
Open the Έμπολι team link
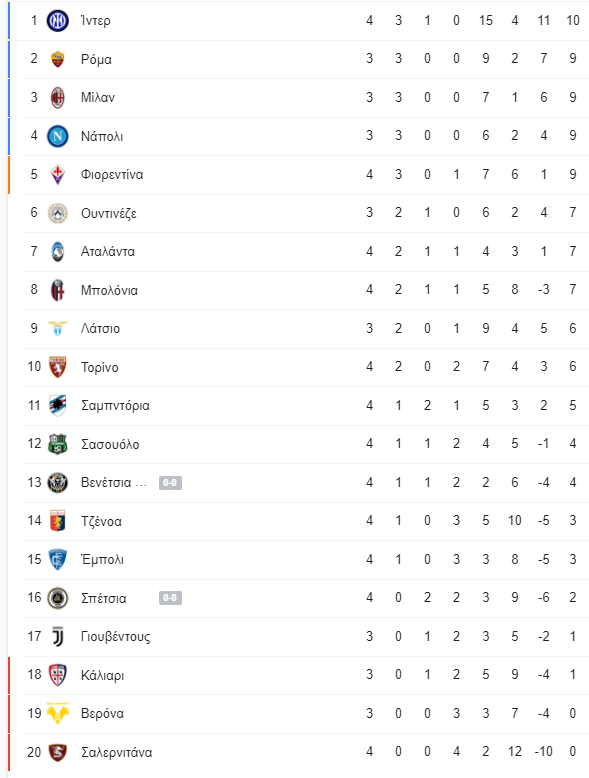point(102,559)
